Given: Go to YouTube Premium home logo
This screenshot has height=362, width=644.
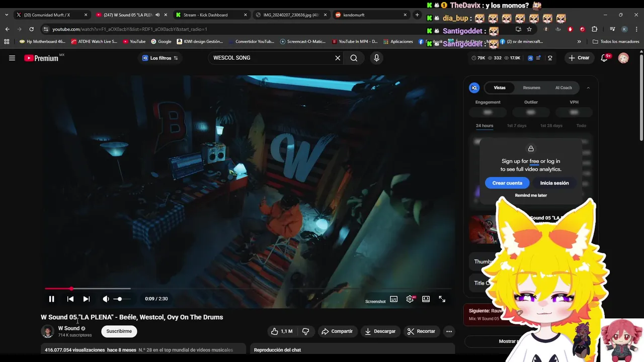Looking at the screenshot, I should coord(41,58).
